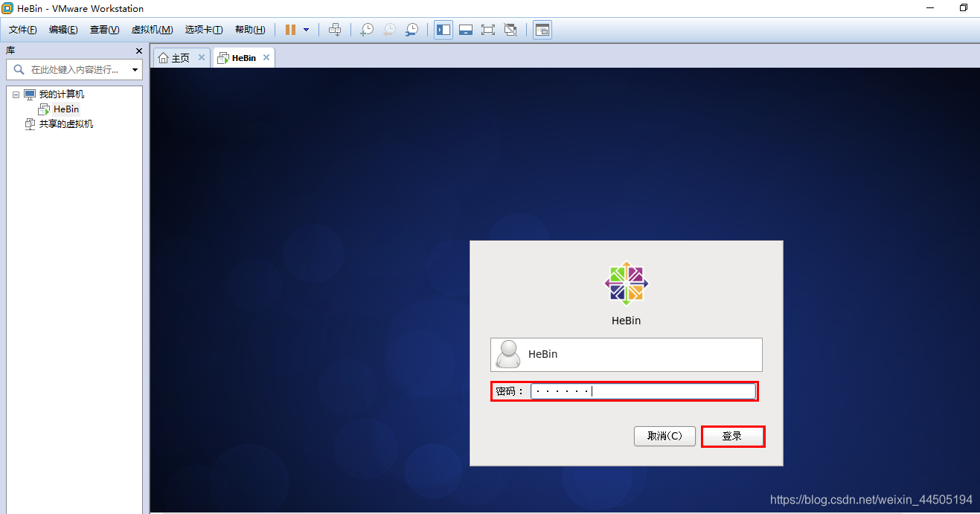Open the 帮助(H) menu
This screenshot has height=514, width=980.
(x=250, y=30)
